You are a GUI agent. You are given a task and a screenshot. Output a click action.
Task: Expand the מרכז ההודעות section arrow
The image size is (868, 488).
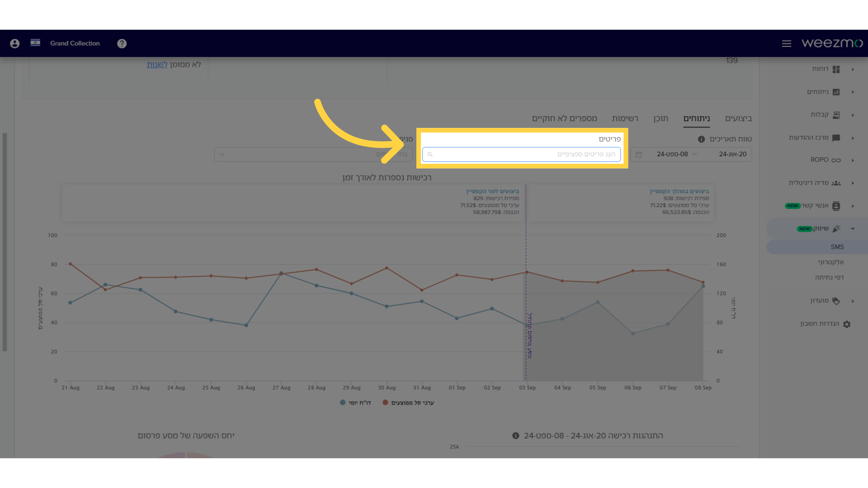[x=853, y=138]
